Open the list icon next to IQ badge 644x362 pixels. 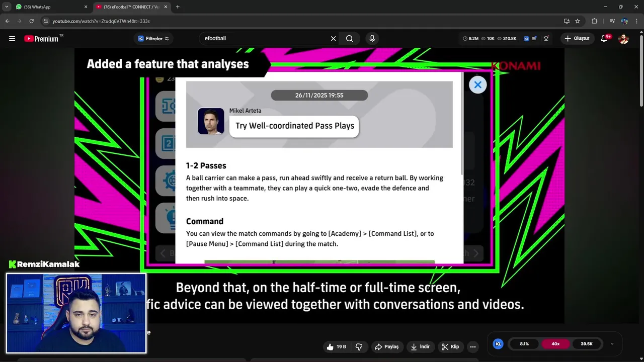coord(535,39)
